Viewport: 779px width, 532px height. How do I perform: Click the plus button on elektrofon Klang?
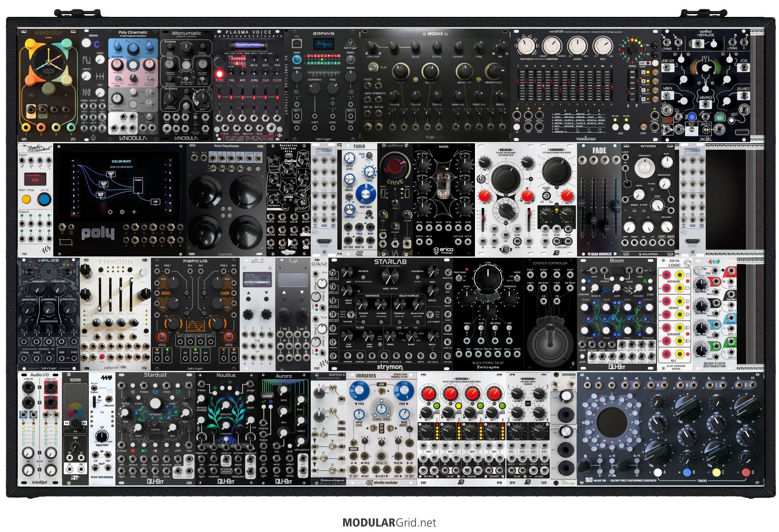point(65,95)
